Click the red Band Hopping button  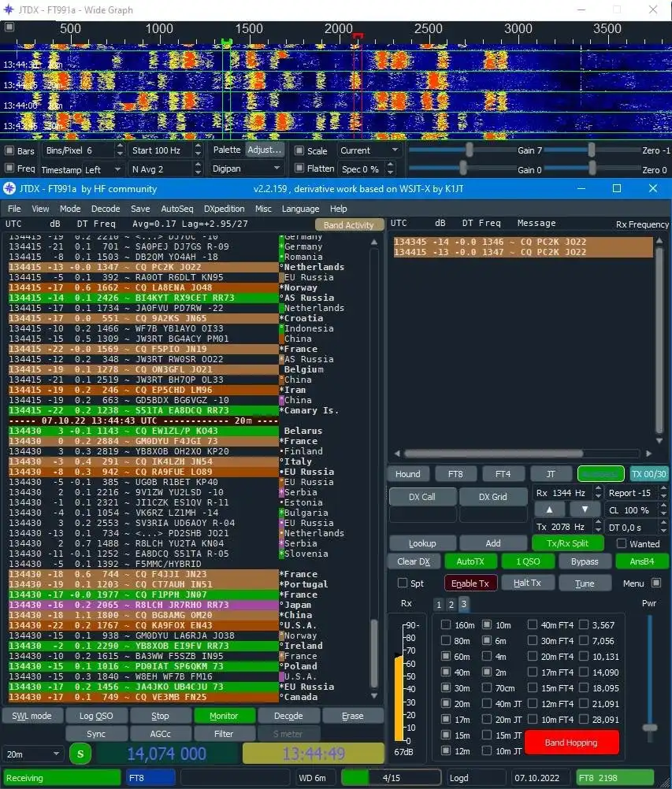[x=571, y=743]
